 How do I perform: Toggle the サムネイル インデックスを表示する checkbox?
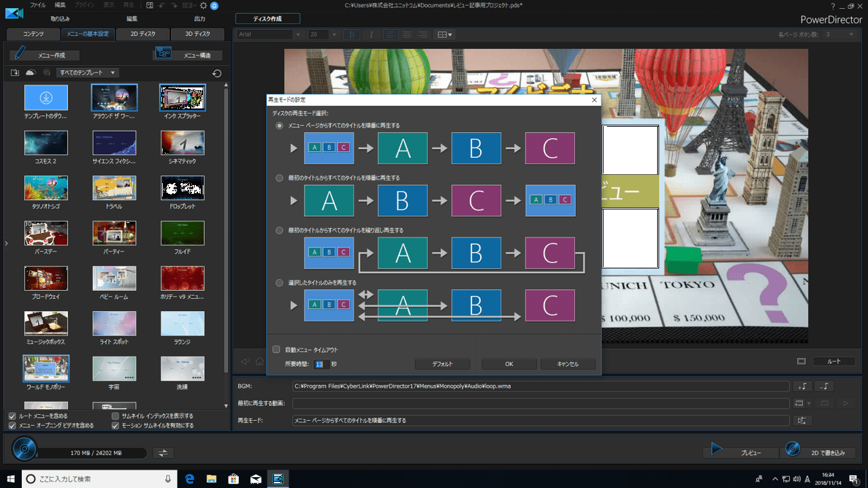click(115, 416)
